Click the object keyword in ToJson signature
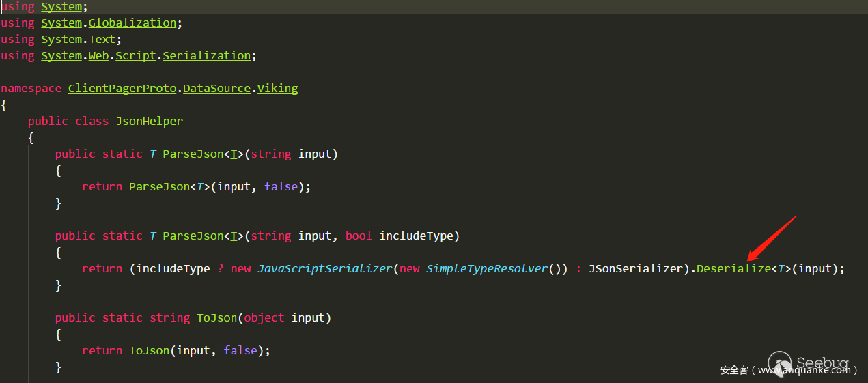 (264, 317)
